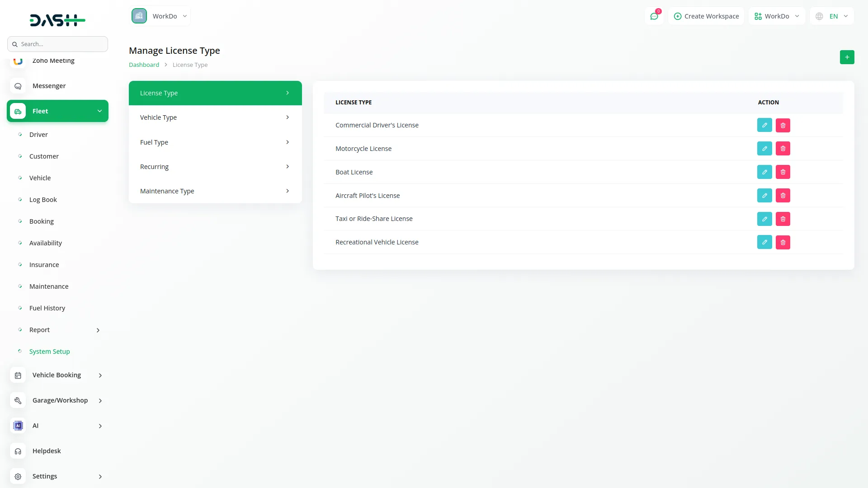The image size is (868, 488).
Task: Open the Fuel Type settings tab
Action: click(x=215, y=142)
